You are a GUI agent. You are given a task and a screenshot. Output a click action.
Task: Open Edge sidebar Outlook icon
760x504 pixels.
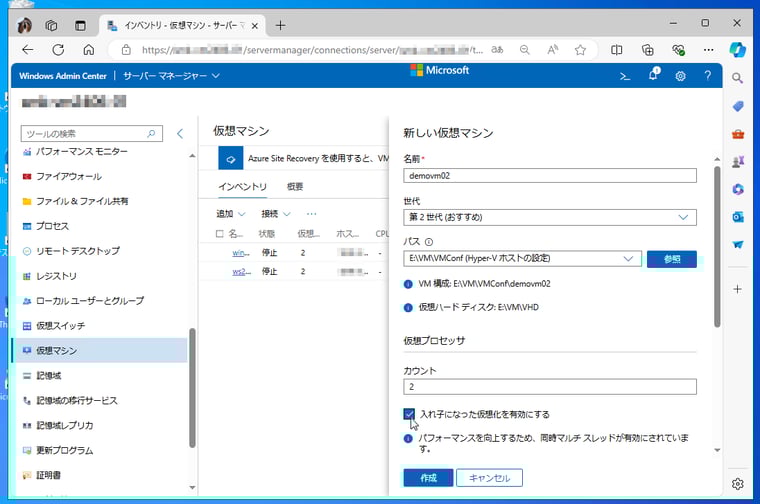coord(738,217)
